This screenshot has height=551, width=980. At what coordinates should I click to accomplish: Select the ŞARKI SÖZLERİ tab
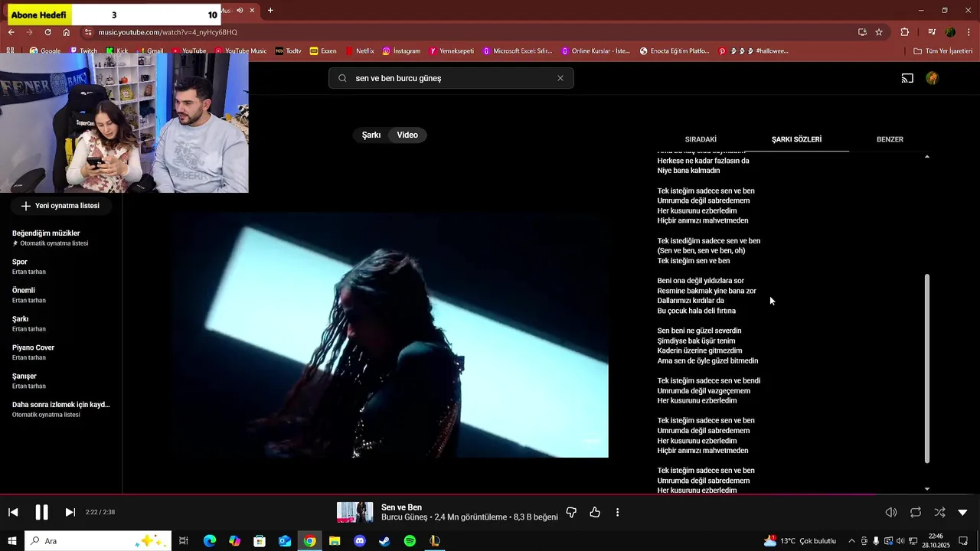tap(796, 139)
